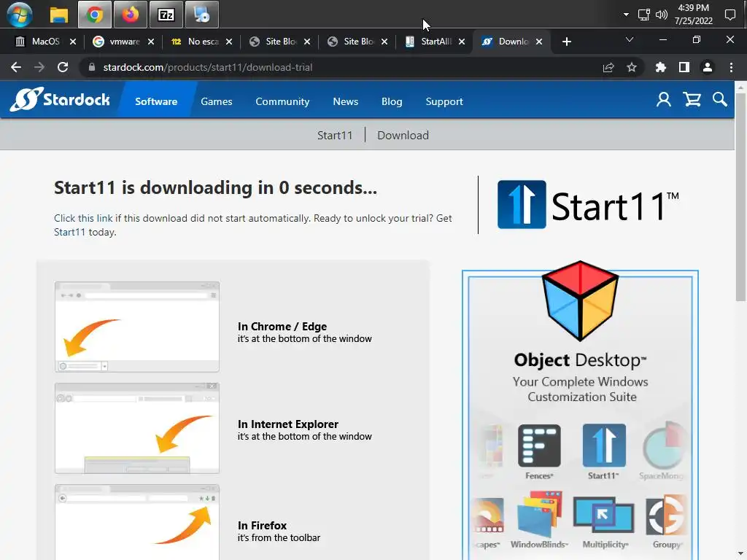View site info lock icon

(92, 67)
